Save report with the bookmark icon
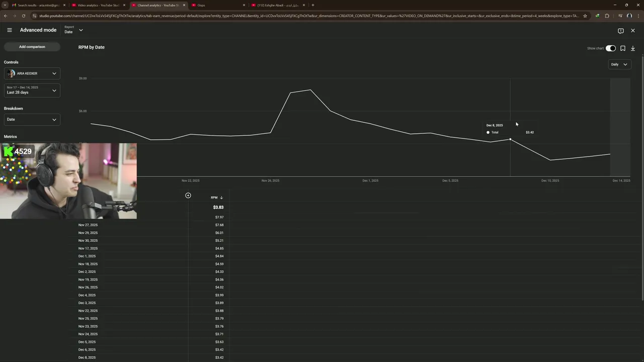 pyautogui.click(x=623, y=48)
